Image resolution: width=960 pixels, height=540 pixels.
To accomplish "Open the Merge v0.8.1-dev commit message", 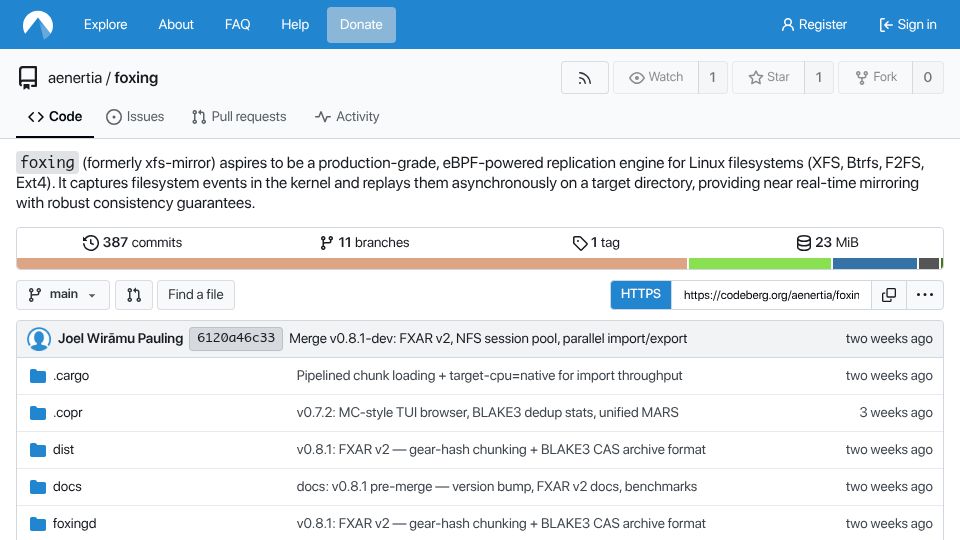I will click(488, 339).
